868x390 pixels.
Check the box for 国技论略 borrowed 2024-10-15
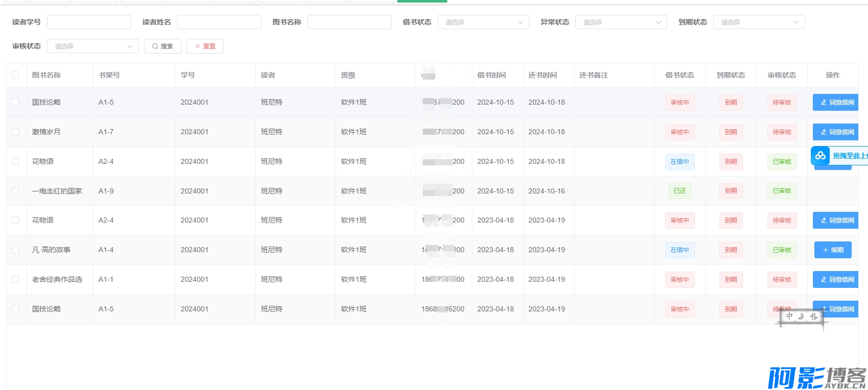15,102
